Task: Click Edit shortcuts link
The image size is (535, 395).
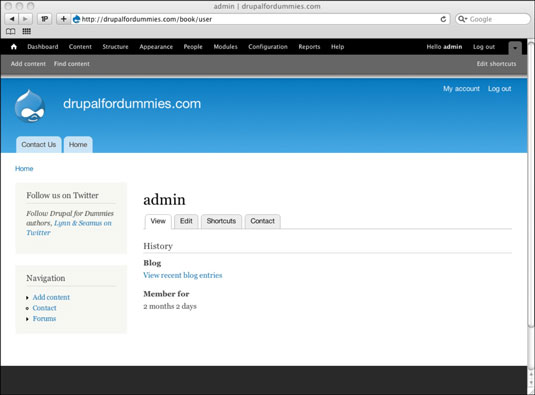Action: tap(496, 64)
